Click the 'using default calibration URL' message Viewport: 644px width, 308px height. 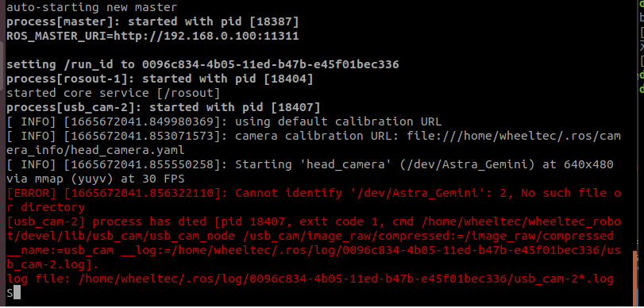coord(338,122)
